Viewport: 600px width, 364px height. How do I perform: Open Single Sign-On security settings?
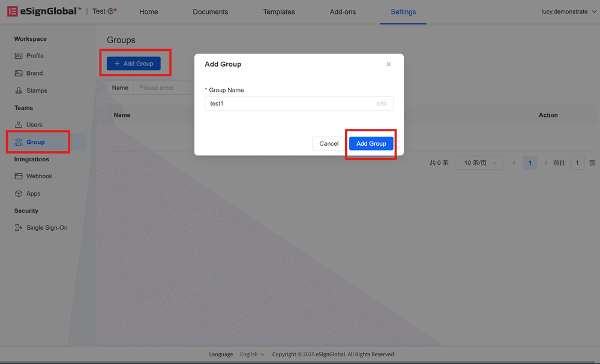point(46,228)
